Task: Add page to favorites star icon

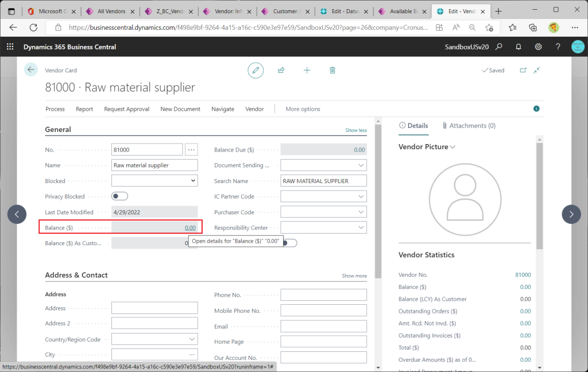Action: [489, 28]
